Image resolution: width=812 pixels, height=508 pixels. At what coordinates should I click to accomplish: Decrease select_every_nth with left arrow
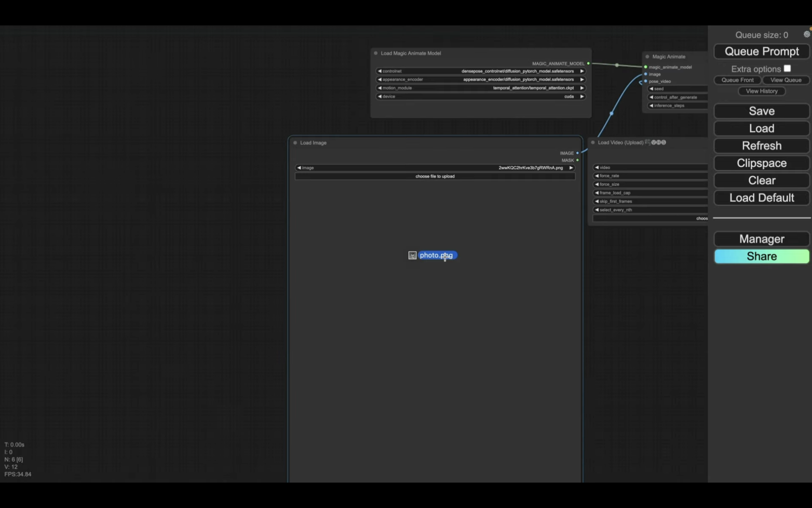click(x=597, y=210)
